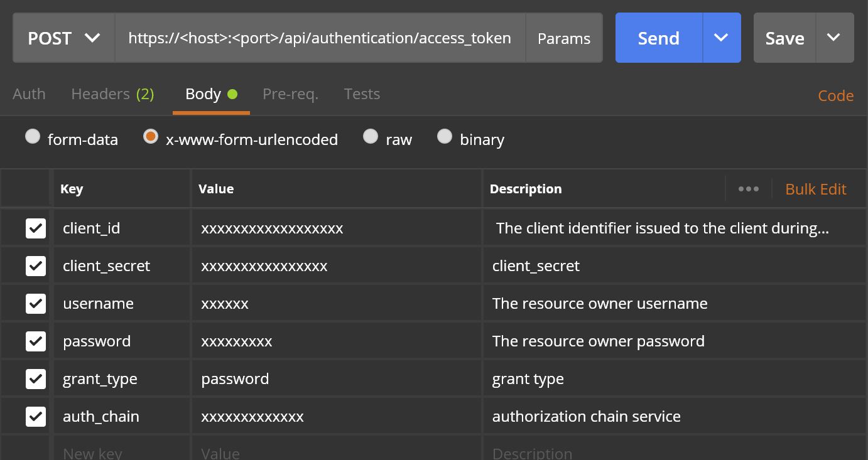
Task: Select the raw body type option
Action: pyautogui.click(x=371, y=137)
